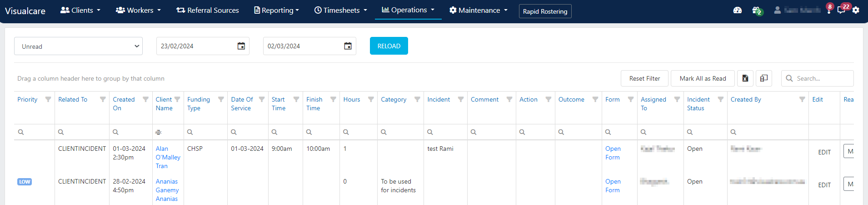Open the Related To column filter funnel
This screenshot has width=868, height=205.
click(103, 99)
